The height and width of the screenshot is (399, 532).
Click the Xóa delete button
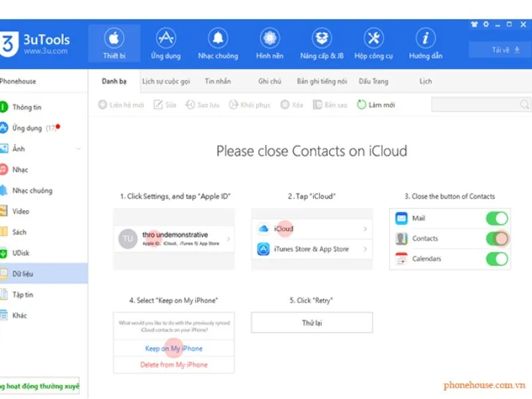292,105
